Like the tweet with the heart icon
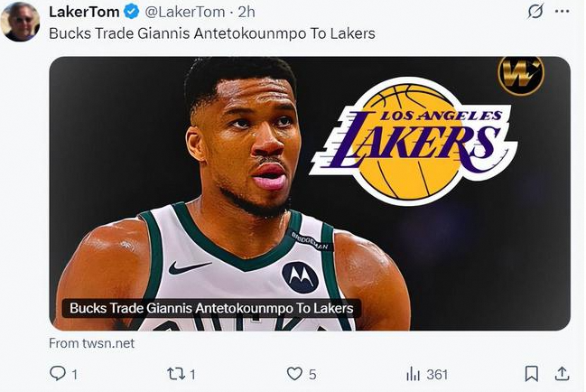Screen dimensions: 586x392 pyautogui.click(x=294, y=374)
